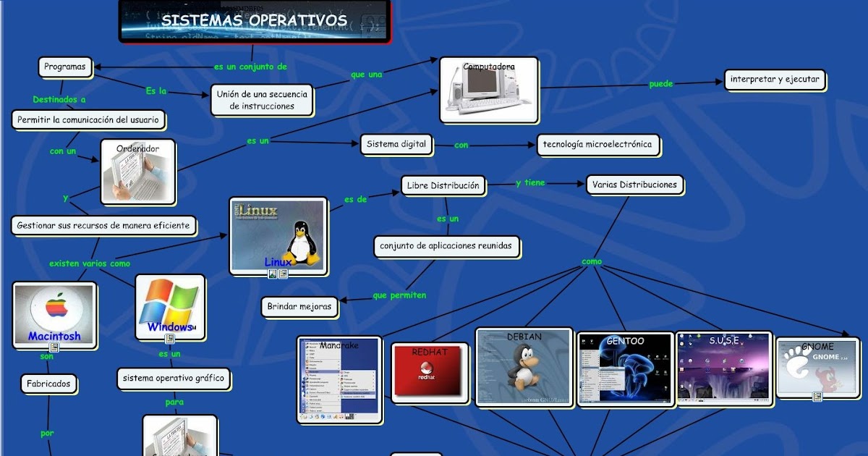The height and width of the screenshot is (456, 868).
Task: Select the GENTOO screenshot node
Action: pyautogui.click(x=625, y=369)
